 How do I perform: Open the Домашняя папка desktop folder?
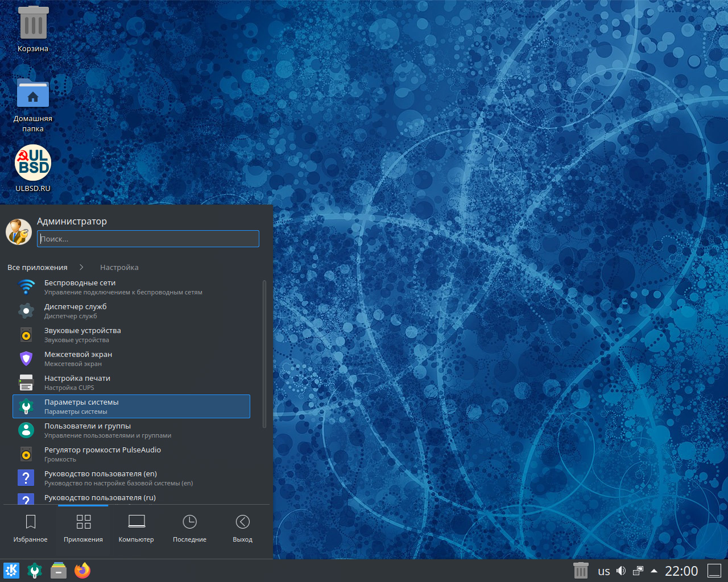tap(33, 94)
